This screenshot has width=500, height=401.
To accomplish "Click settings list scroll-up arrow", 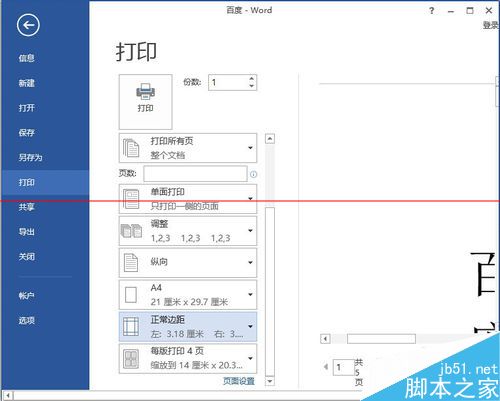I will (x=270, y=139).
